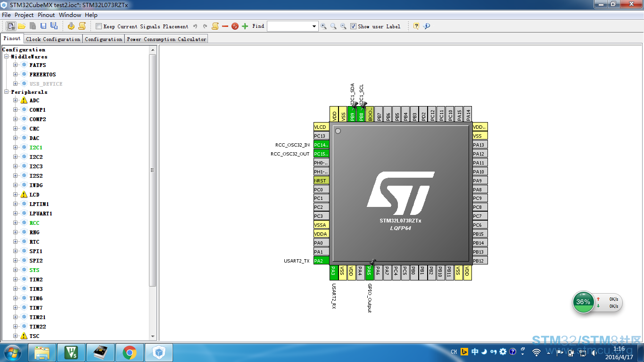The width and height of the screenshot is (644, 362).
Task: Click the middle magnifier zoom icon
Action: pyautogui.click(x=333, y=26)
